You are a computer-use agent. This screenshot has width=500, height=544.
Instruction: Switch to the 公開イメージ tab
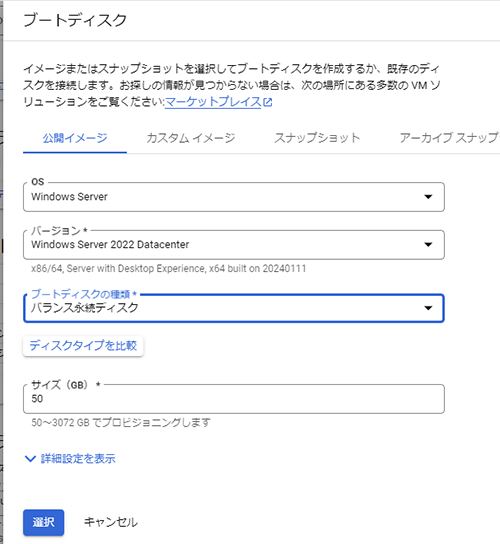pyautogui.click(x=75, y=138)
